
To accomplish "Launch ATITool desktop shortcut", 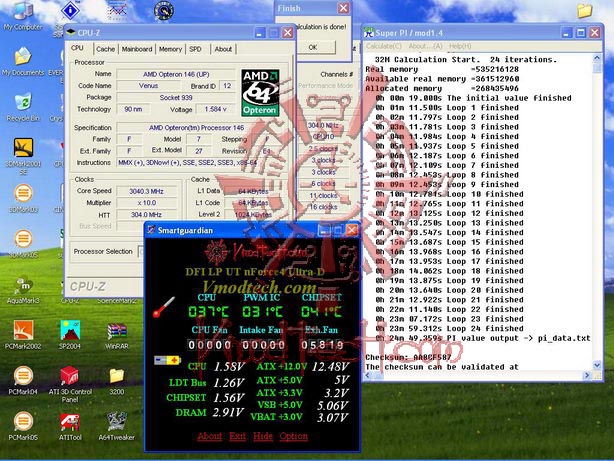I will [70, 427].
